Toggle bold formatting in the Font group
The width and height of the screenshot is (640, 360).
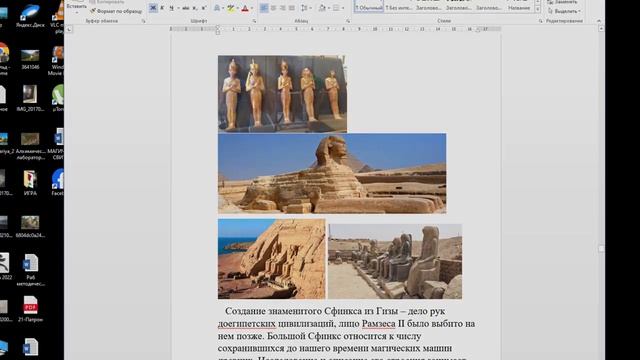coord(153,8)
